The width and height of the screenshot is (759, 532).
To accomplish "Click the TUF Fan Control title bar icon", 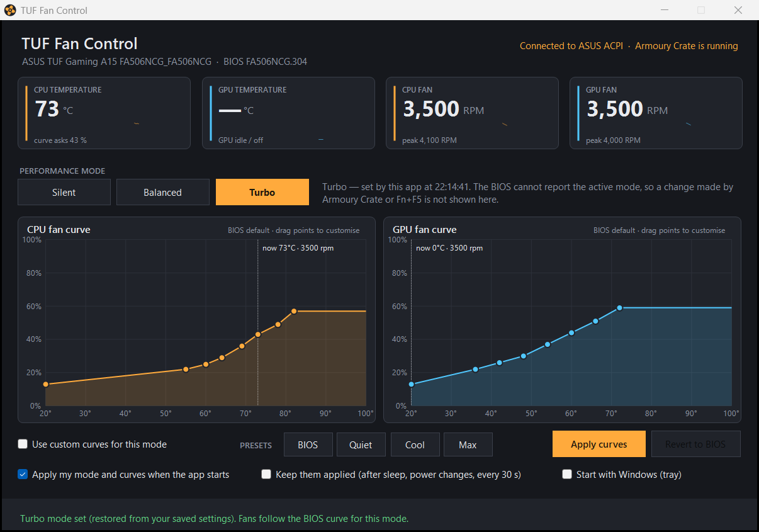I will [10, 10].
